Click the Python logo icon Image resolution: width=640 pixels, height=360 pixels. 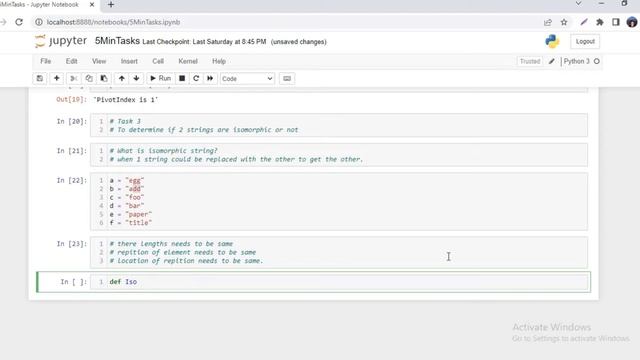click(x=552, y=41)
